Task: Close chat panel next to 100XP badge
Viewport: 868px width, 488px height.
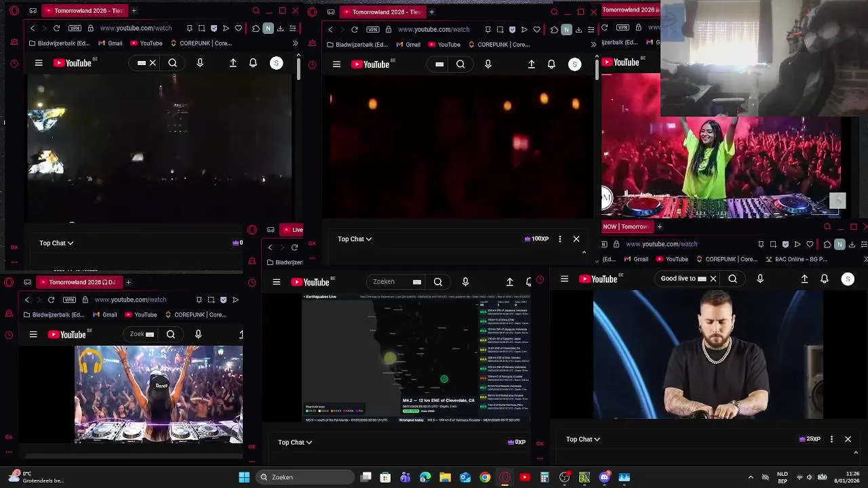Action: pyautogui.click(x=576, y=239)
